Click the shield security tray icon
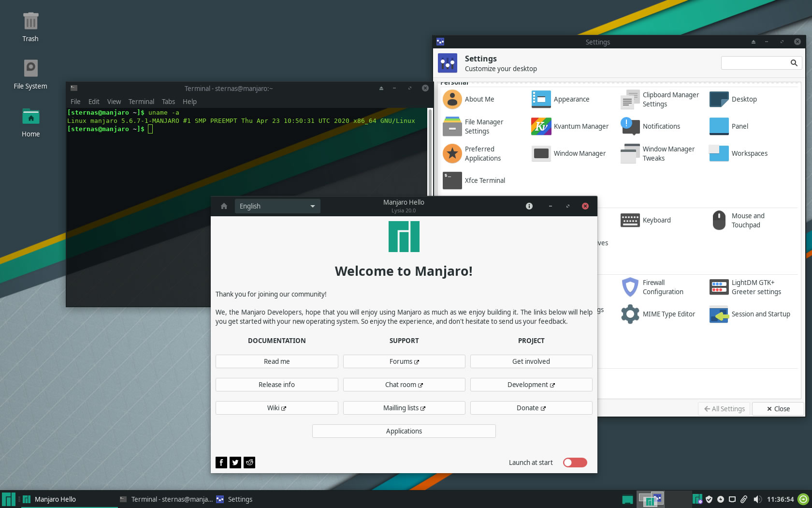The width and height of the screenshot is (812, 508). pyautogui.click(x=709, y=499)
